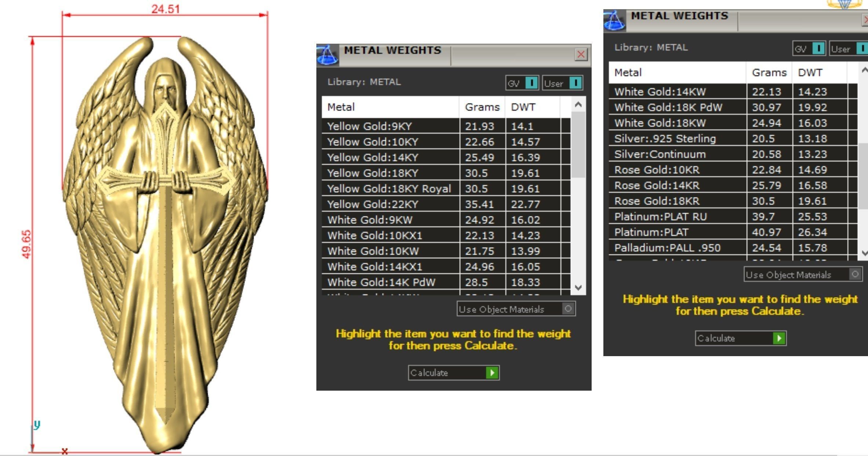Select Yellow Gold:10KY row
The width and height of the screenshot is (868, 456).
coord(446,142)
